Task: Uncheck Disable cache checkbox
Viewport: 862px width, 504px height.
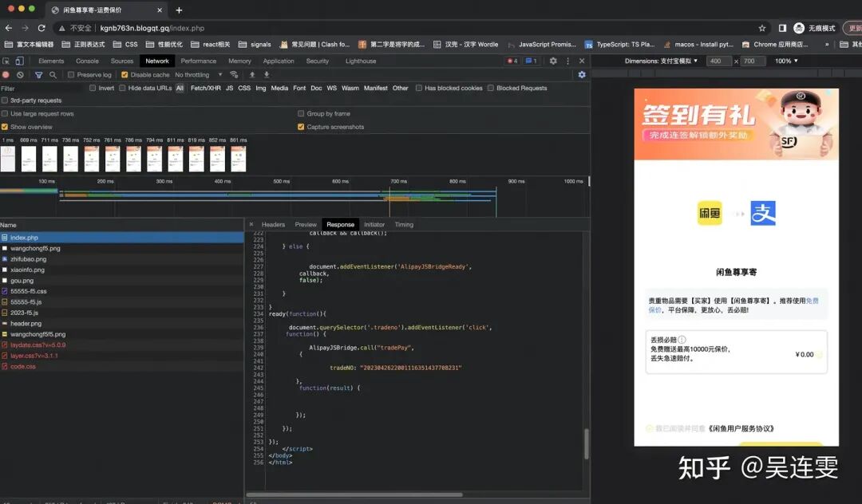Action: point(125,75)
